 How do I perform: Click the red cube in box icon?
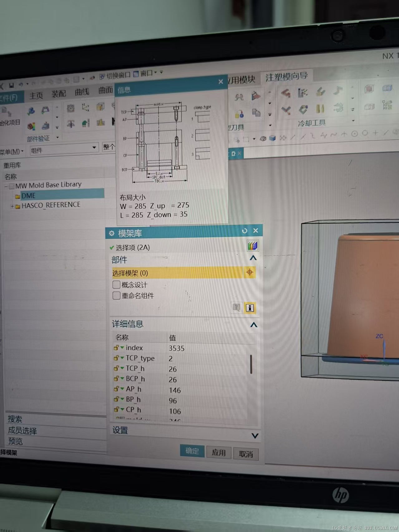pyautogui.click(x=369, y=89)
